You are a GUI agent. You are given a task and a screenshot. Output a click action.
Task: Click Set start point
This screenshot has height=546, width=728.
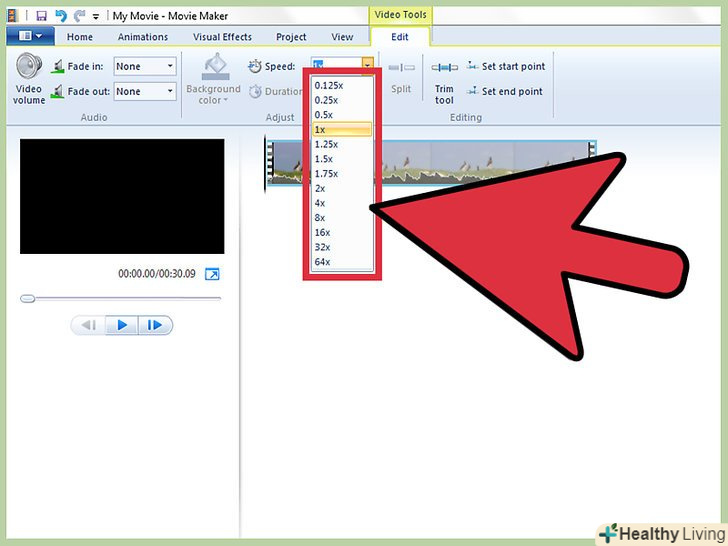pyautogui.click(x=506, y=66)
